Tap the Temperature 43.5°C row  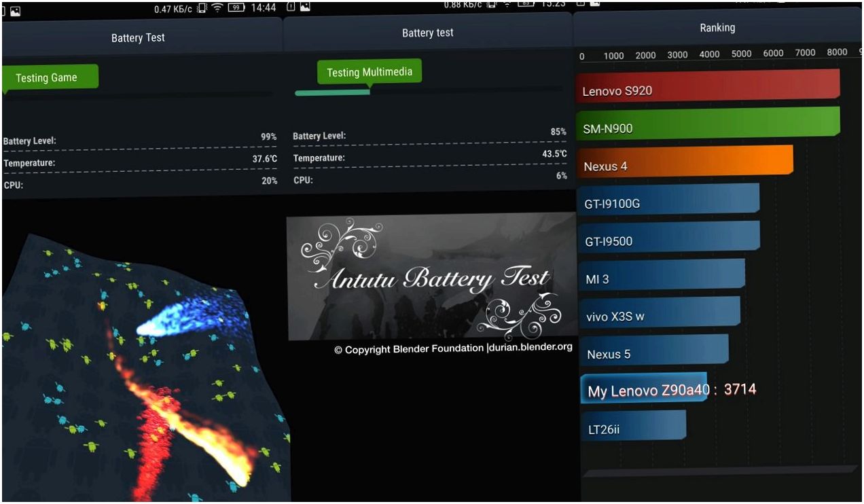tap(429, 156)
